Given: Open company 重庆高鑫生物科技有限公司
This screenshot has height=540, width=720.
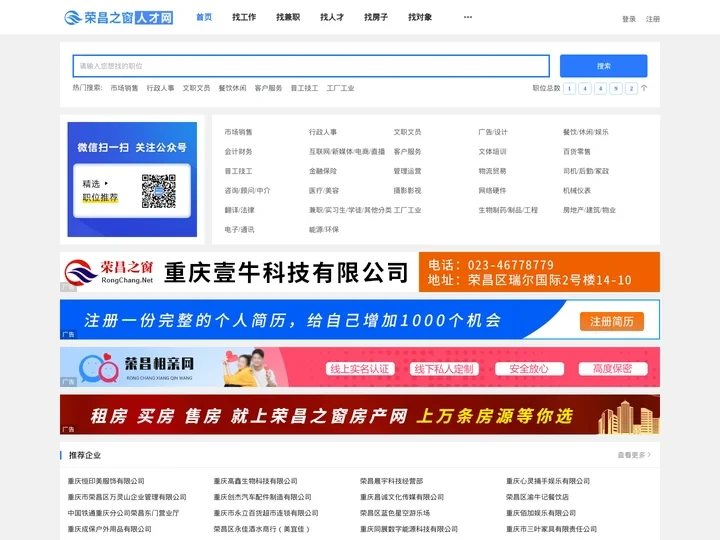Looking at the screenshot, I should click(255, 481).
